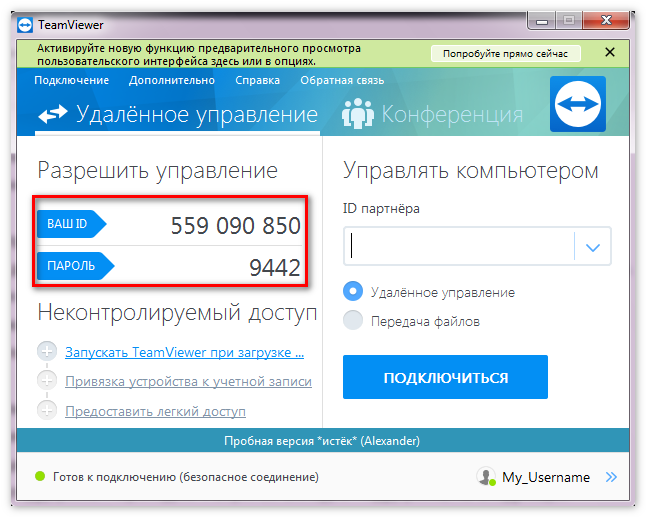Click plus icon beside Предоставить легкий доступ
Screen dimensions: 646x517
pyautogui.click(x=47, y=410)
